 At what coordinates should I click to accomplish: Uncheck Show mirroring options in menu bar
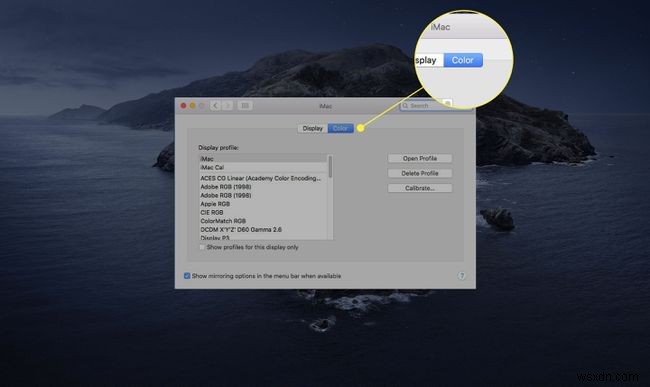[x=187, y=276]
